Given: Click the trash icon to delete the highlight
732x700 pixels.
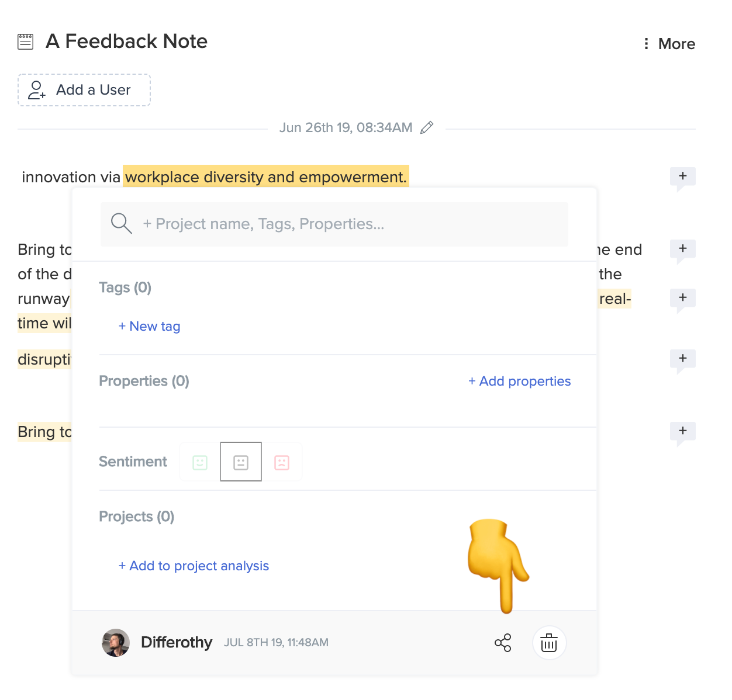Looking at the screenshot, I should 548,642.
